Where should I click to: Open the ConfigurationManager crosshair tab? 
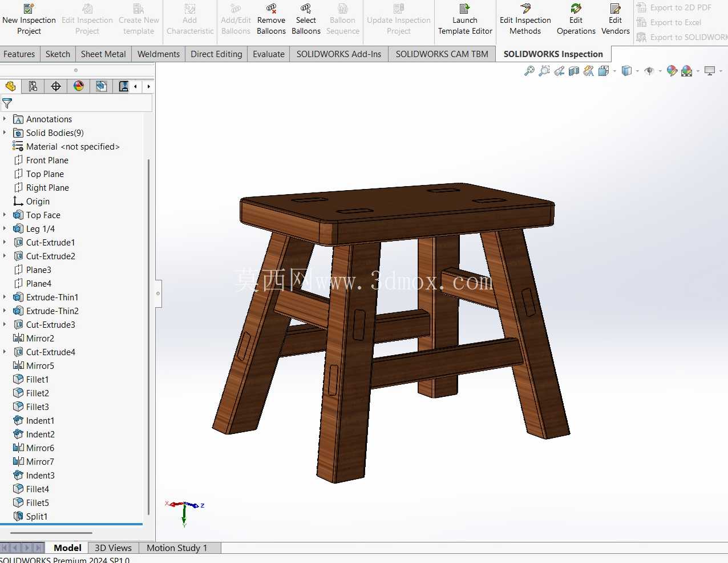coord(56,86)
